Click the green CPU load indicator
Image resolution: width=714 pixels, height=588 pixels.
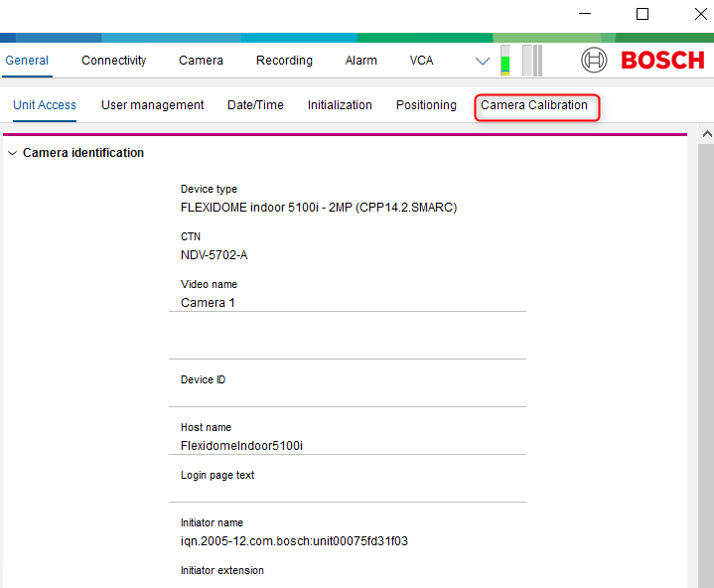504,61
